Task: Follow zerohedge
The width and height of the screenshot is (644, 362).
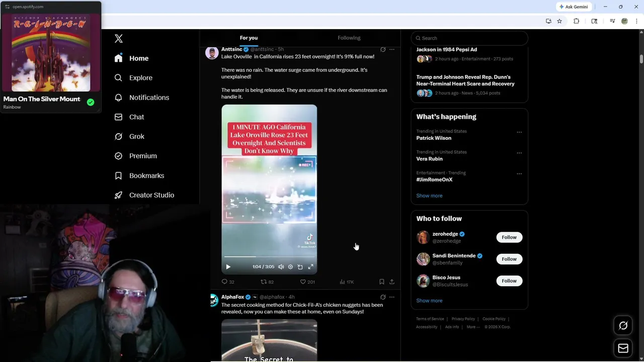Action: click(x=509, y=237)
